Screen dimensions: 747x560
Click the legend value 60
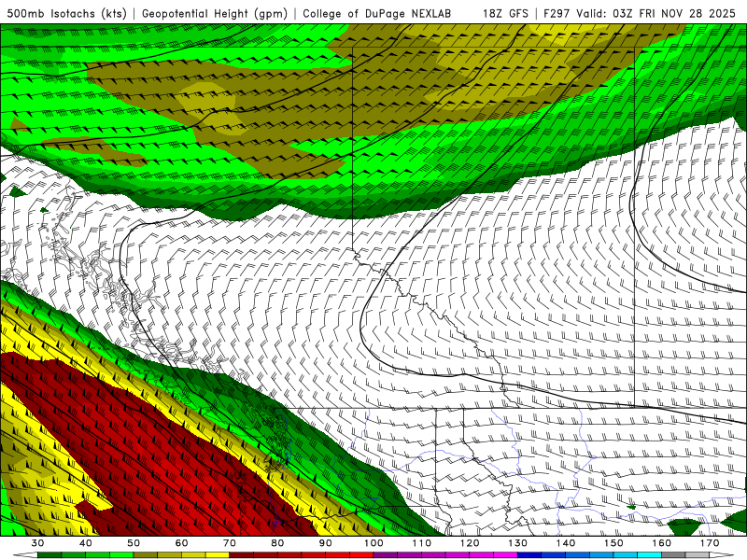pyautogui.click(x=181, y=543)
